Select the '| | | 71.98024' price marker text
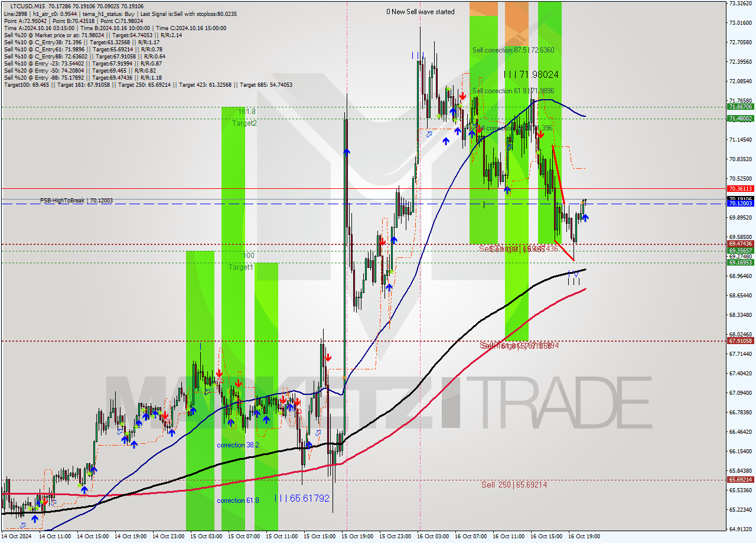The width and height of the screenshot is (756, 543). 531,74
